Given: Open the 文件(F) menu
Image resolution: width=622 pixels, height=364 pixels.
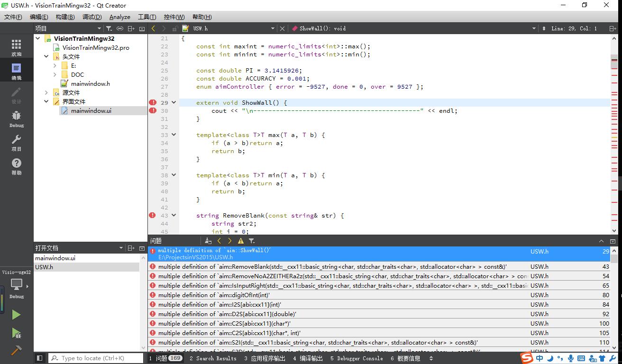Looking at the screenshot, I should pyautogui.click(x=13, y=17).
